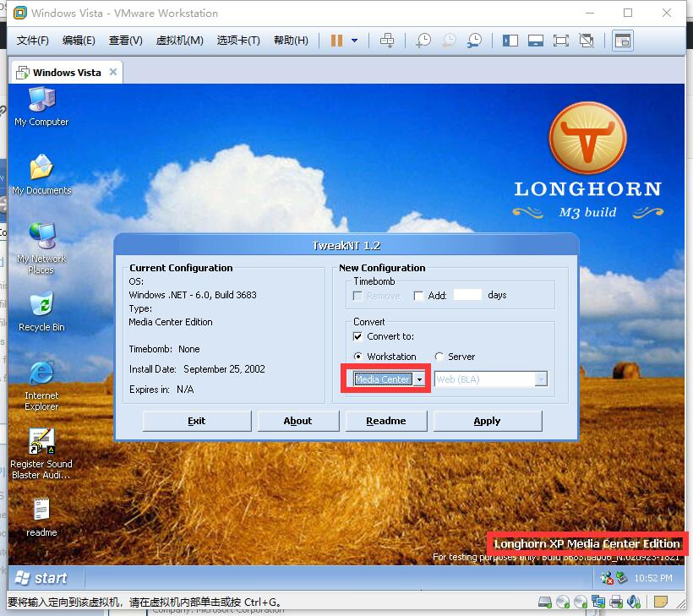Open the Readme button in TweakNT

click(x=386, y=421)
